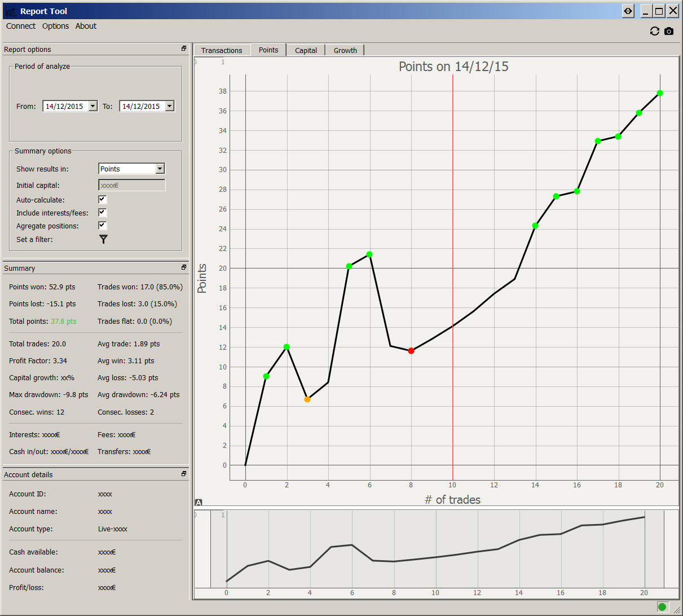Undock the Report options panel
Image resolution: width=683 pixels, height=616 pixels.
184,49
